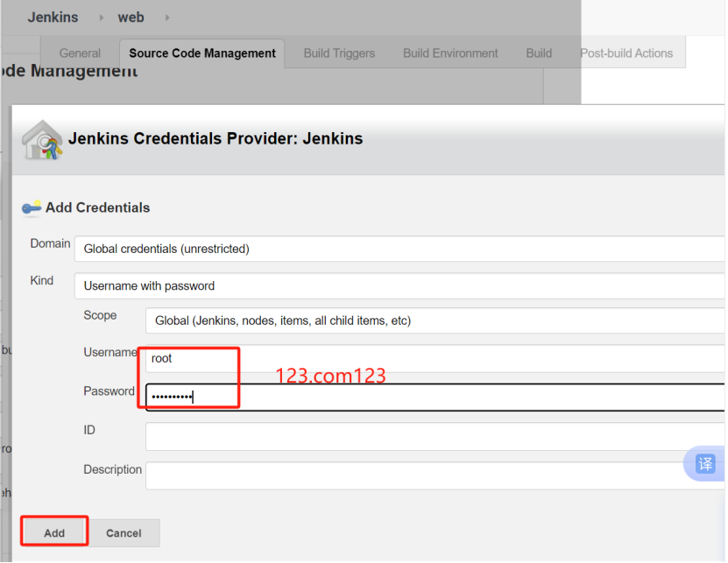Go to the Build tab

[539, 53]
